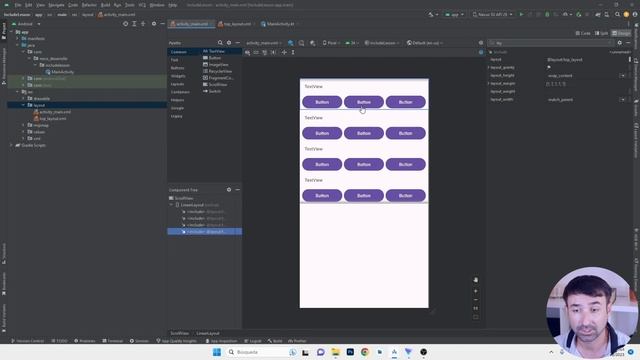640x360 pixels.
Task: Switch to Design view mode
Action: tap(621, 33)
